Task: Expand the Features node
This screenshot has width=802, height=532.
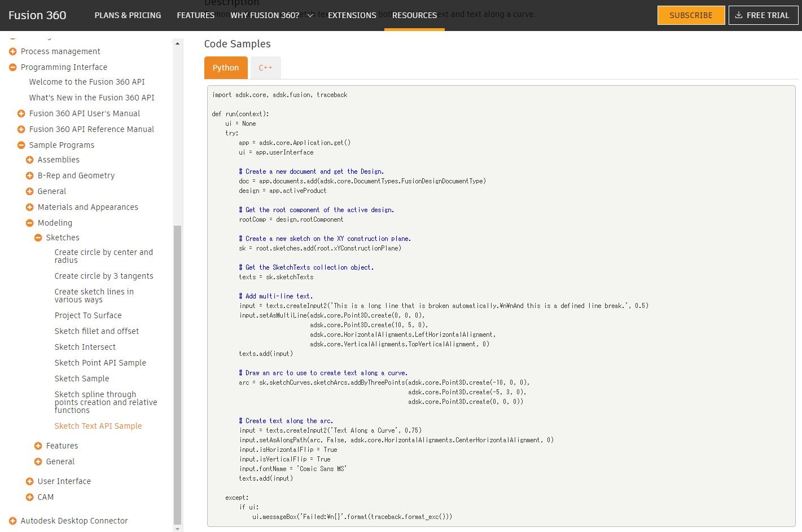Action: coord(38,446)
